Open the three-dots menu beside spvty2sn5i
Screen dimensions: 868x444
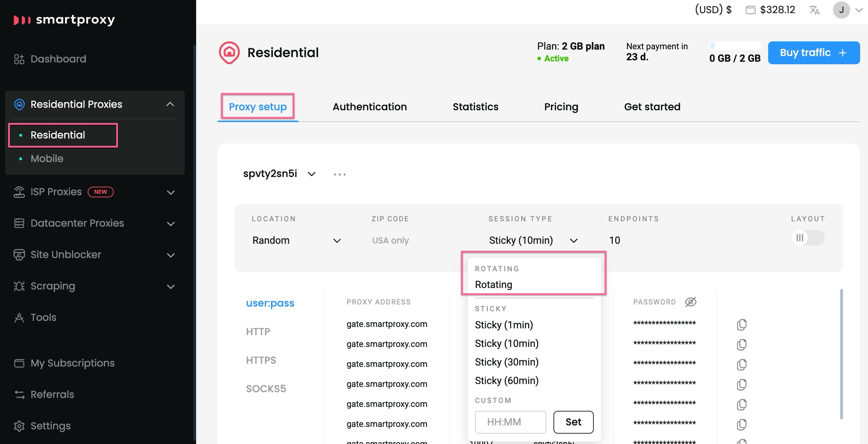340,174
